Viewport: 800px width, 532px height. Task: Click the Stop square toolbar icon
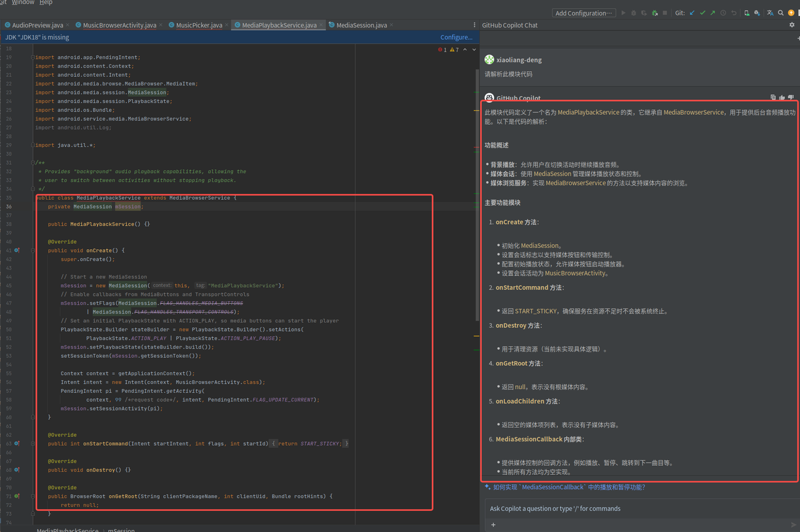[x=665, y=12]
